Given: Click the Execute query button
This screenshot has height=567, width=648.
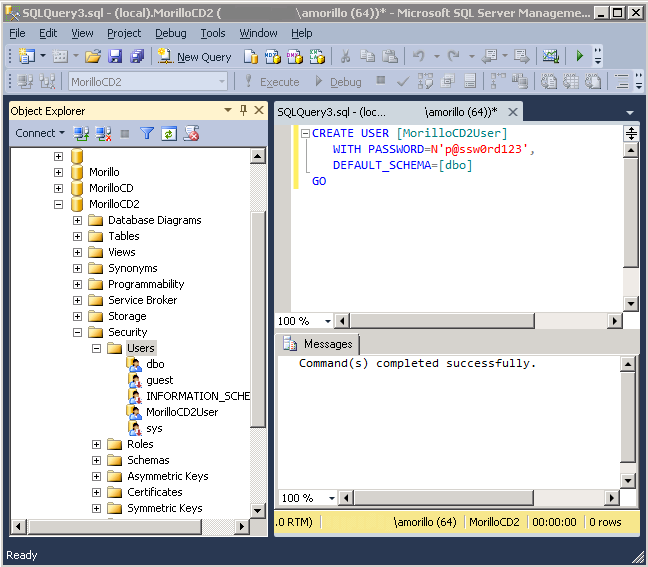Looking at the screenshot, I should [271, 82].
